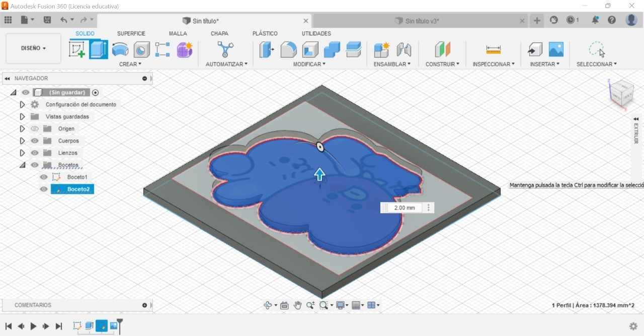644x336 pixels.
Task: Open the CREAR dropdown menu
Action: (x=130, y=64)
